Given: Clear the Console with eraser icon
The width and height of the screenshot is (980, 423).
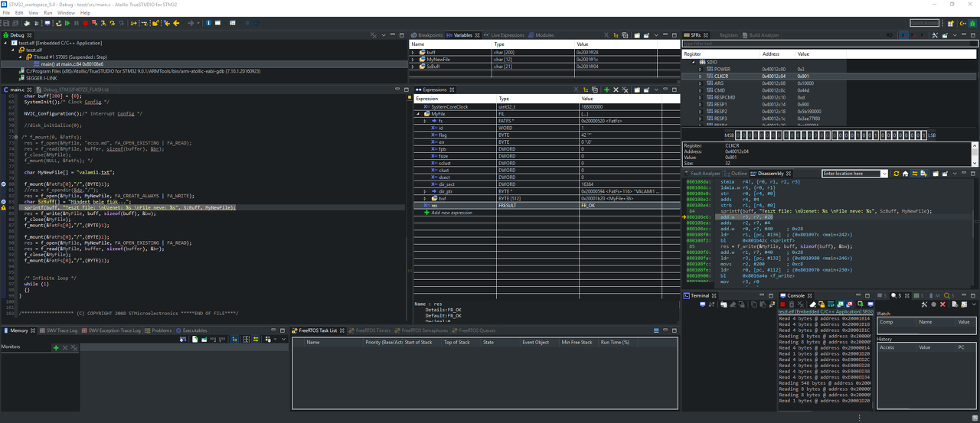Looking at the screenshot, I should pos(813,304).
